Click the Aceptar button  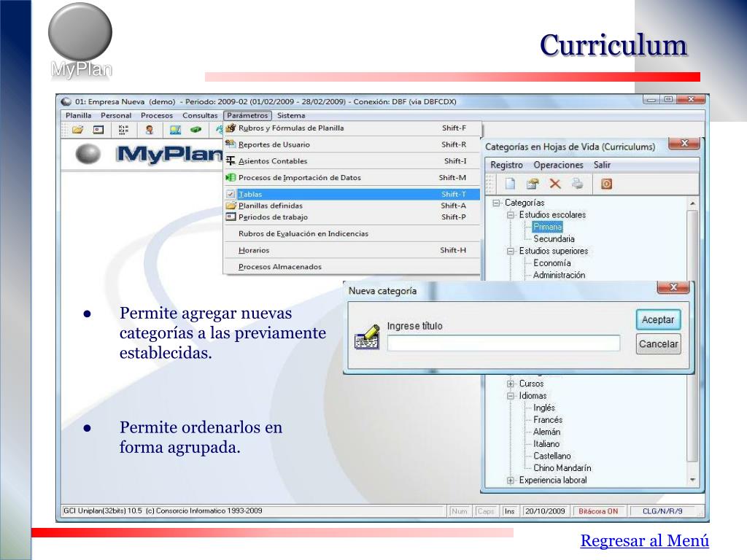[658, 319]
